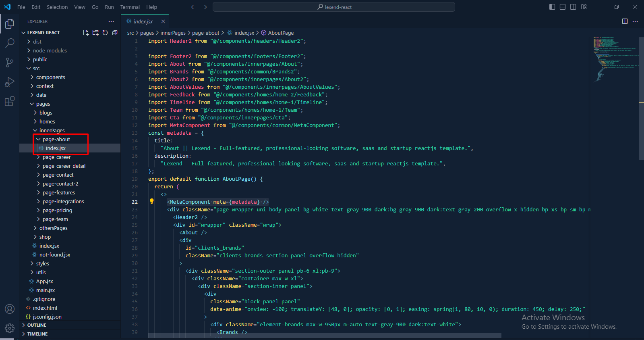Click AboutPage in the breadcrumb
The width and height of the screenshot is (644, 340).
pos(281,33)
